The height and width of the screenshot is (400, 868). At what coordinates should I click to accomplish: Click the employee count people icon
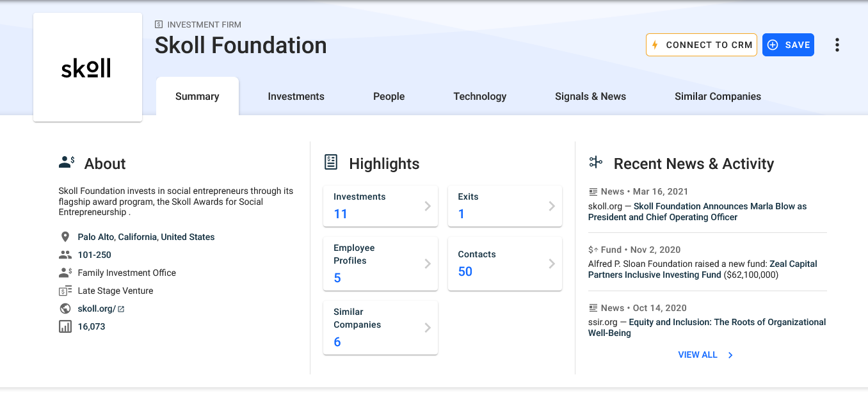tap(65, 255)
